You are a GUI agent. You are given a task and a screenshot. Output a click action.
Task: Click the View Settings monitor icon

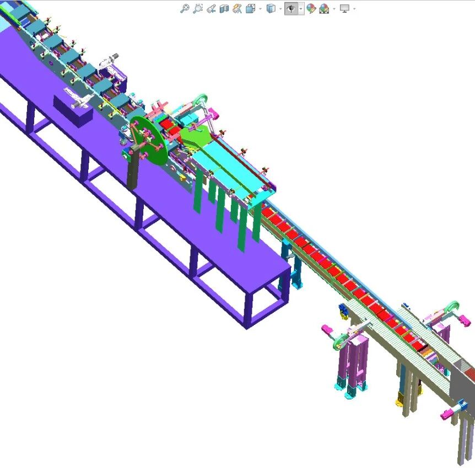[x=345, y=8]
